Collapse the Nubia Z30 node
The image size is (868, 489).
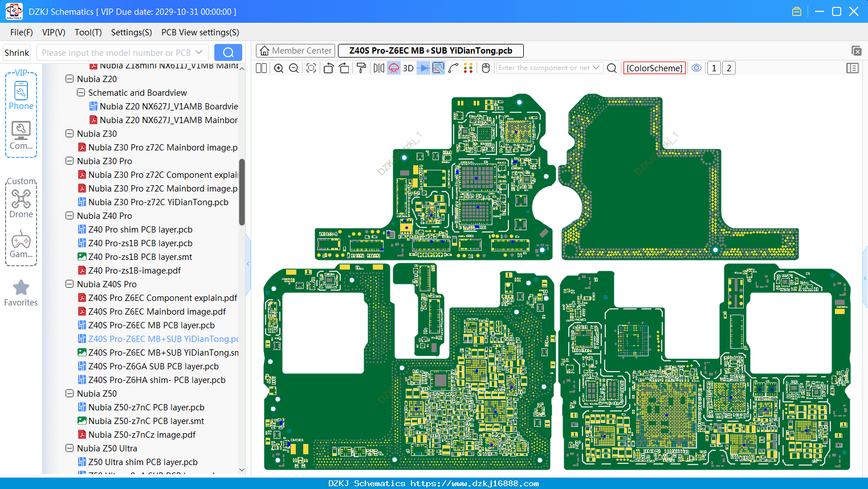70,133
